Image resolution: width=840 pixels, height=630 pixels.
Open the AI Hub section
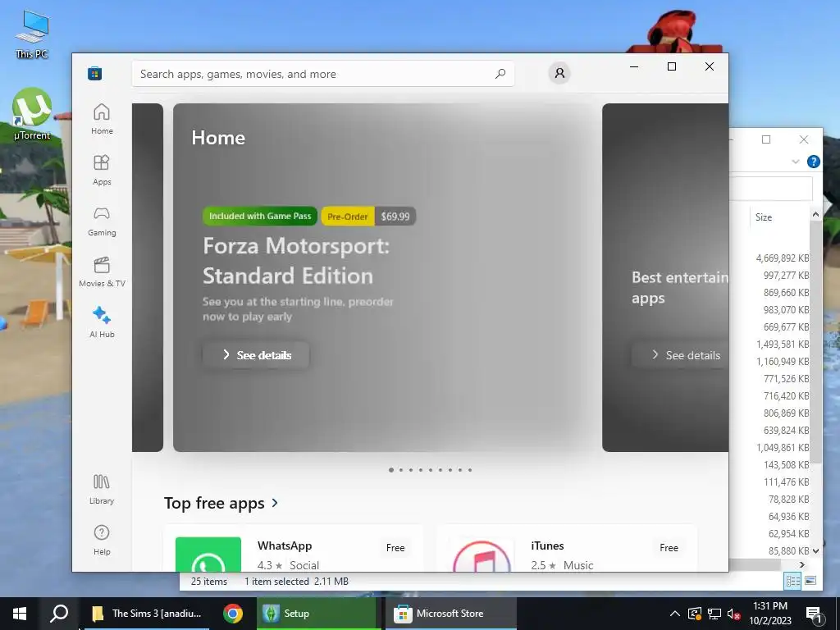click(x=102, y=322)
